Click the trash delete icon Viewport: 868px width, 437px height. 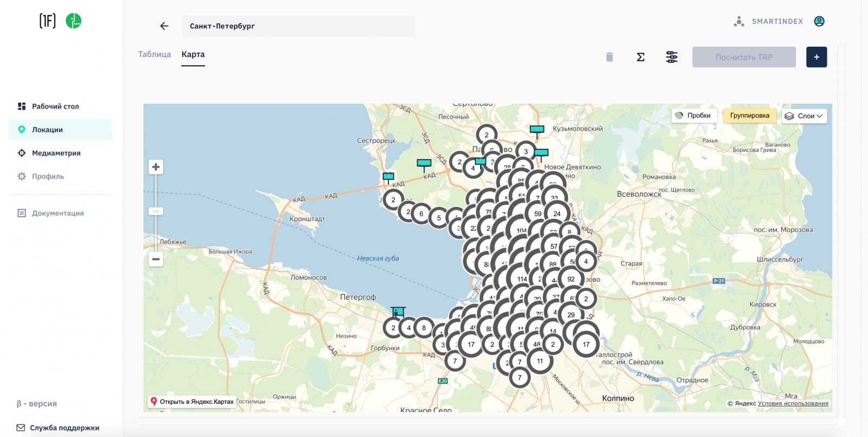[609, 57]
